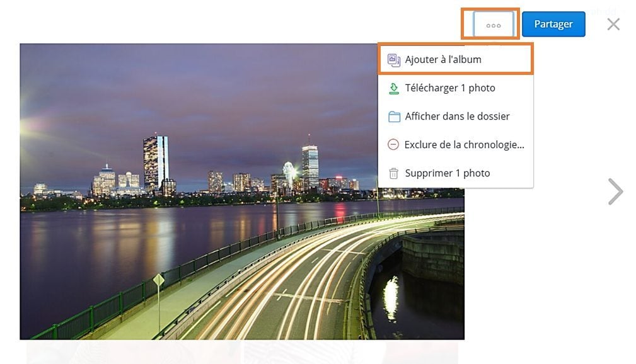Close the photo viewer with the X

(613, 25)
